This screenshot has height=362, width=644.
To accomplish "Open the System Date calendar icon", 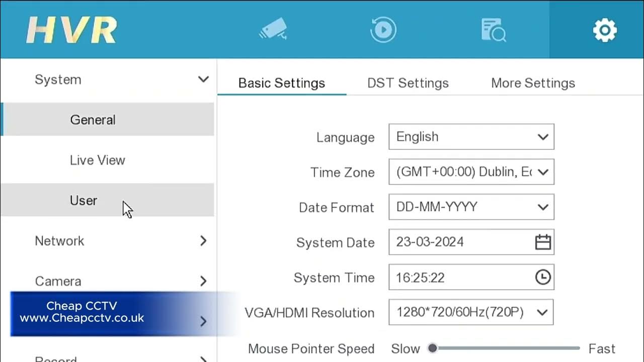I will tap(543, 242).
